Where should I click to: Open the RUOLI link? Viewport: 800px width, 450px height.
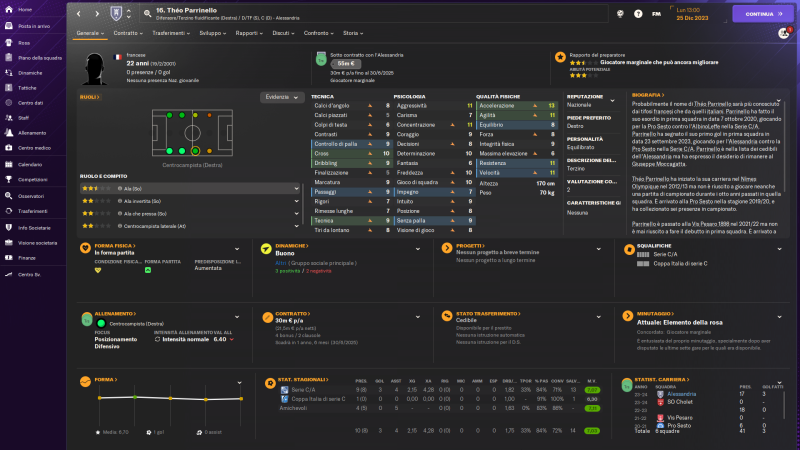coord(89,97)
